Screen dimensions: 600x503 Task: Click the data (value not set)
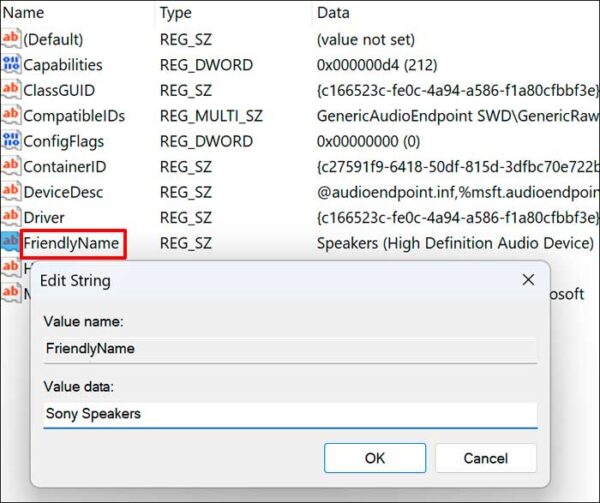[x=366, y=39]
